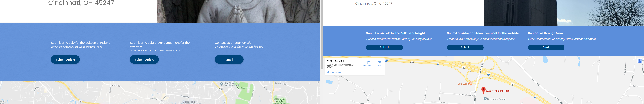Click the Save star icon on map card
This screenshot has width=644, height=104.
379,62
